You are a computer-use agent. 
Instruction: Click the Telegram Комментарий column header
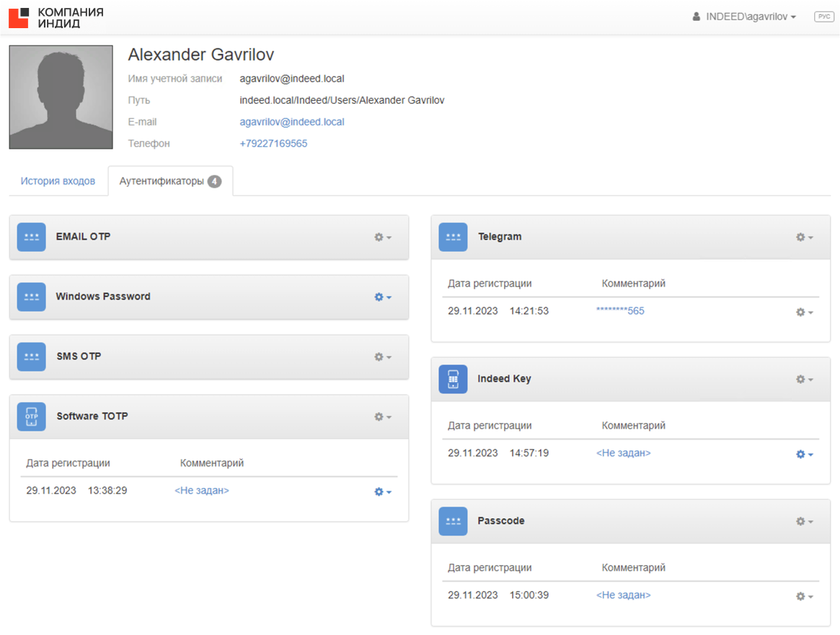[633, 284]
